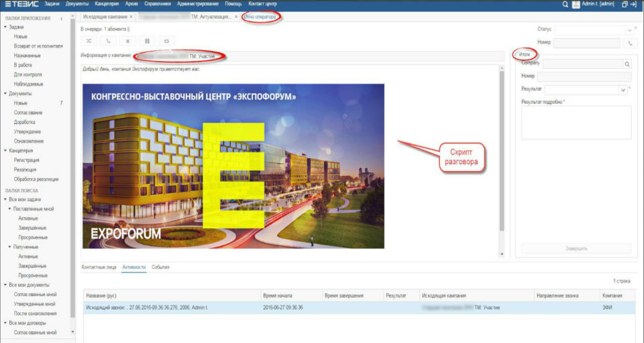Collapse the Полученные subfolder
Image resolution: width=644 pixels, height=343 pixels.
(x=10, y=247)
